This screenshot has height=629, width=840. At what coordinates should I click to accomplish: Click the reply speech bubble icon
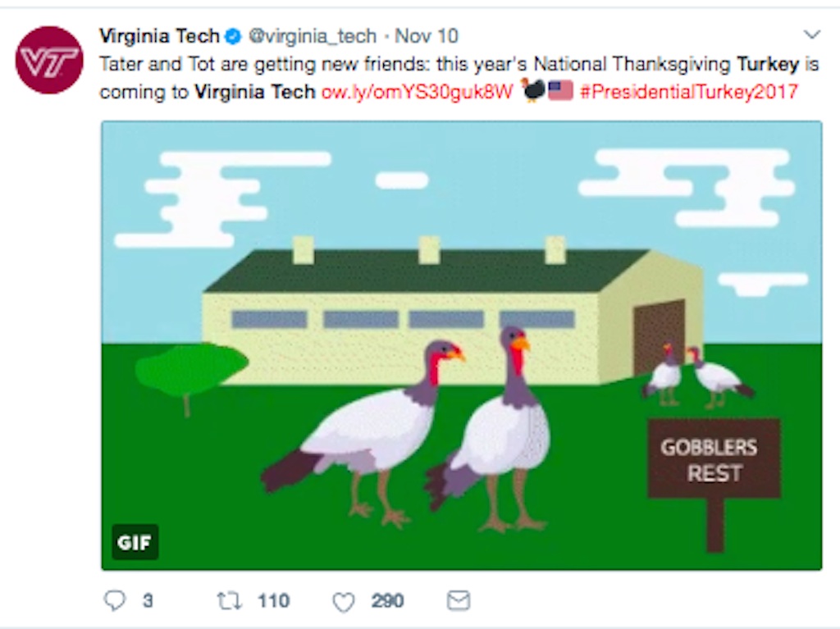115,601
